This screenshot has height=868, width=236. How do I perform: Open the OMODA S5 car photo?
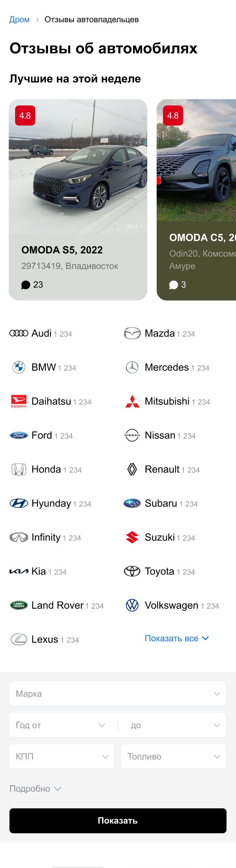pos(78,166)
